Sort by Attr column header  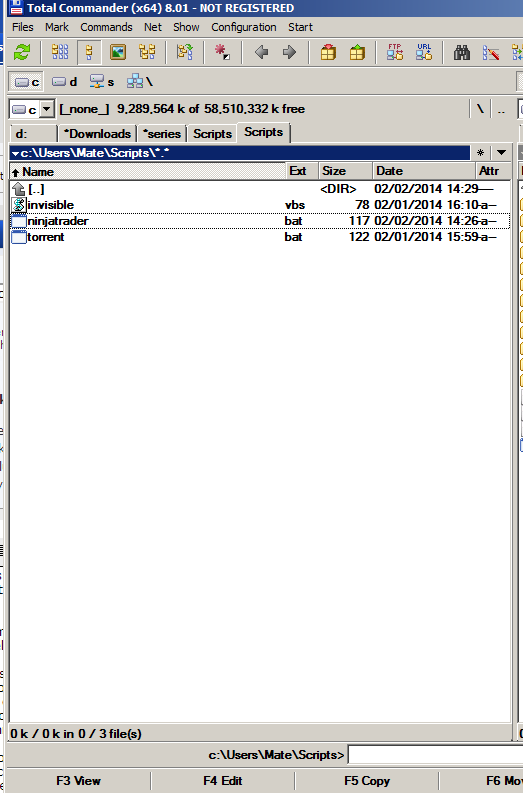(x=493, y=171)
